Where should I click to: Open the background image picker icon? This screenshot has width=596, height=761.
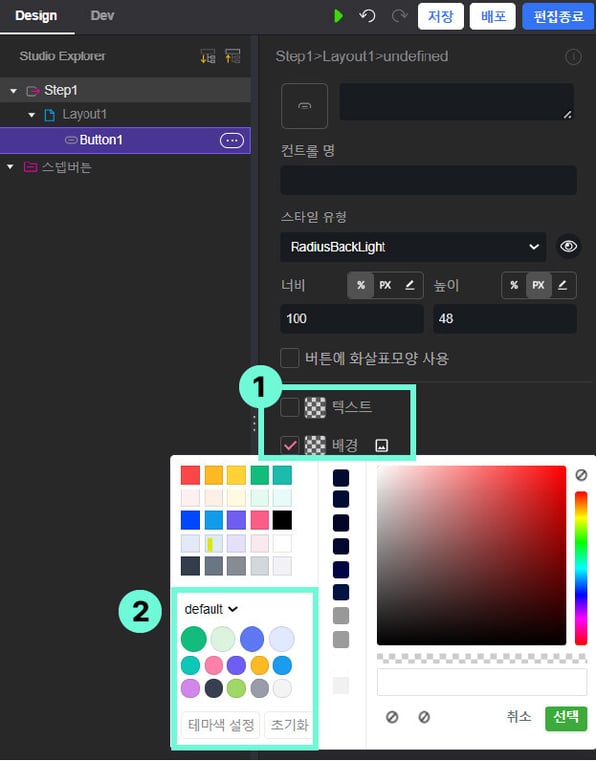point(382,445)
